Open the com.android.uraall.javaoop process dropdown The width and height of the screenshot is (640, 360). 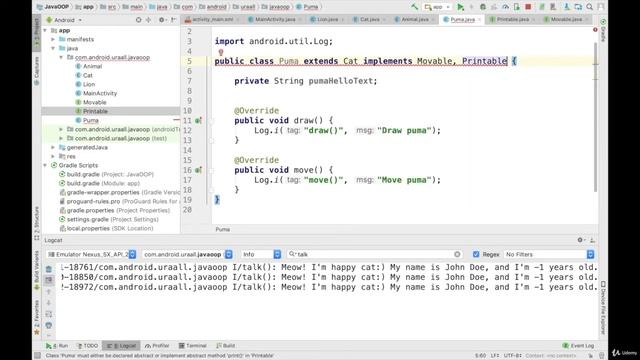pos(187,254)
